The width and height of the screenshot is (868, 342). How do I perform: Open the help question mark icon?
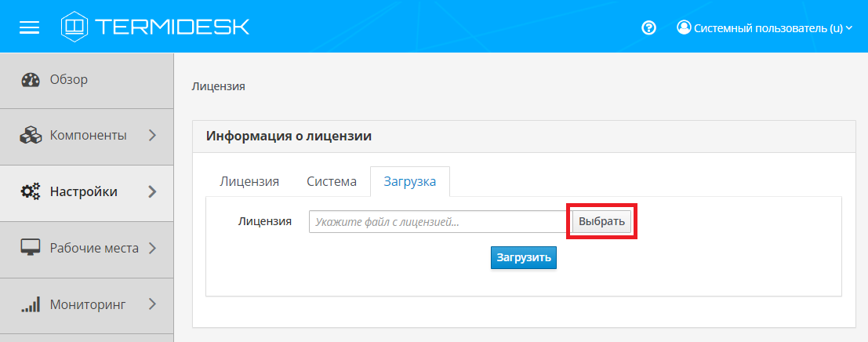pyautogui.click(x=648, y=27)
